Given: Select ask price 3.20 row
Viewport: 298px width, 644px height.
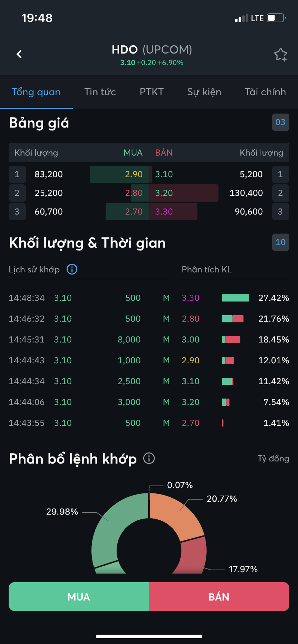Looking at the screenshot, I should pos(164,193).
